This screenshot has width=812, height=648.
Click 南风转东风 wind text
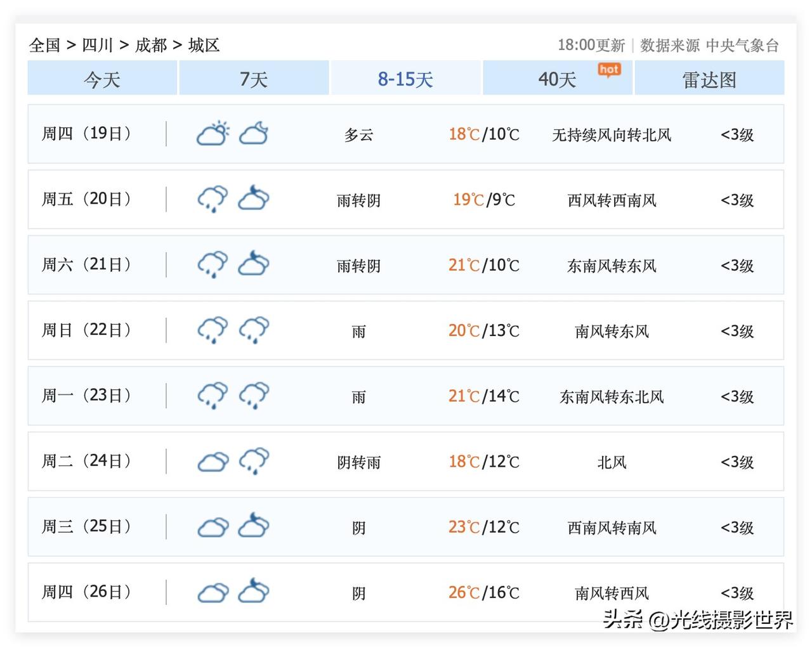click(x=612, y=332)
